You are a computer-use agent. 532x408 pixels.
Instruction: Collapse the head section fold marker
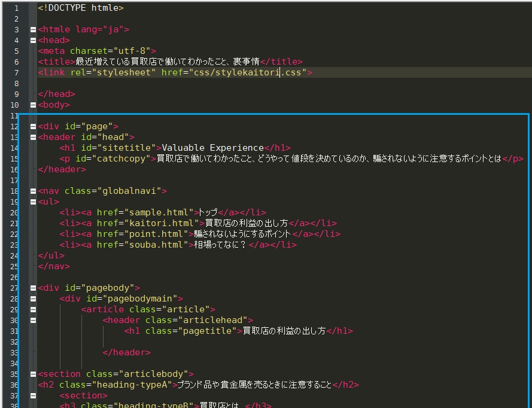[33, 39]
